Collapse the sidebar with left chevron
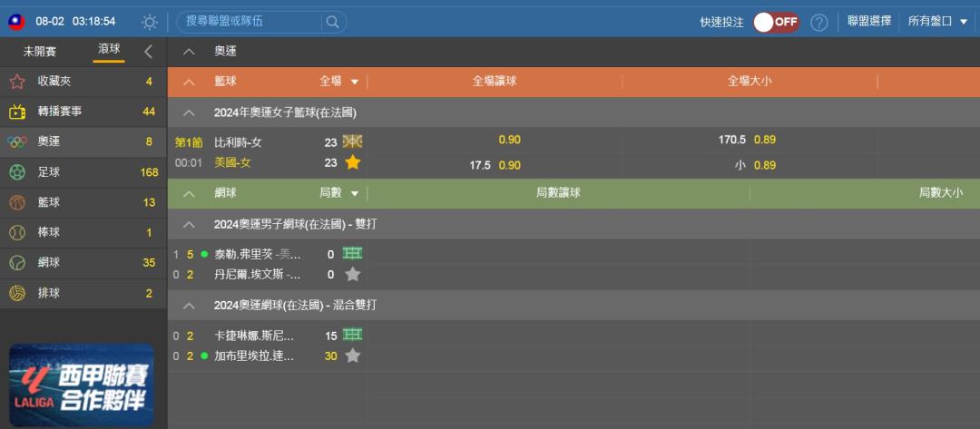 (x=148, y=52)
